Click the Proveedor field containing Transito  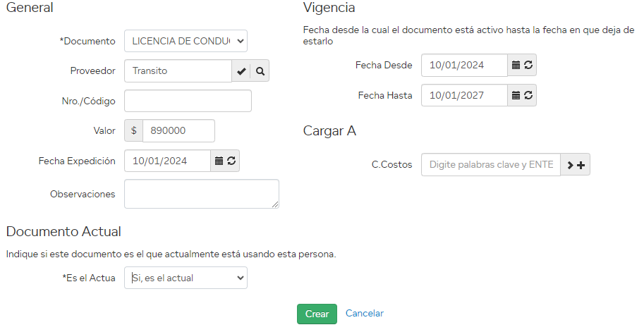[x=178, y=71]
